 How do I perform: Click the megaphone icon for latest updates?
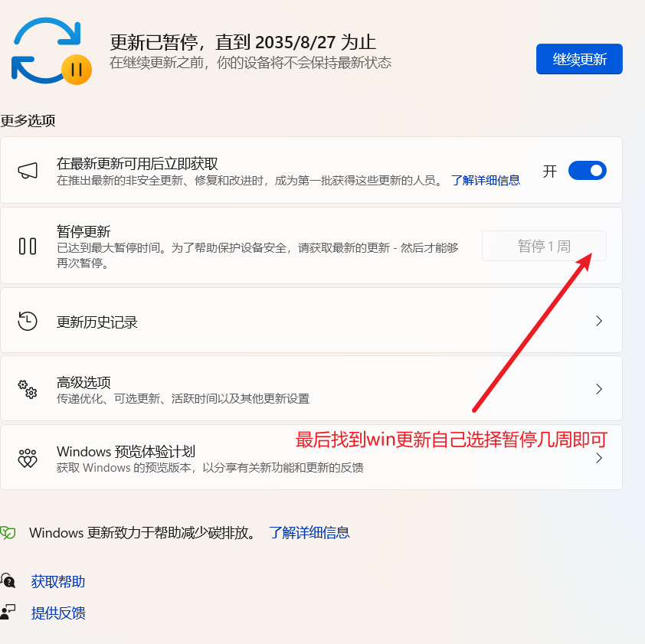tap(28, 171)
